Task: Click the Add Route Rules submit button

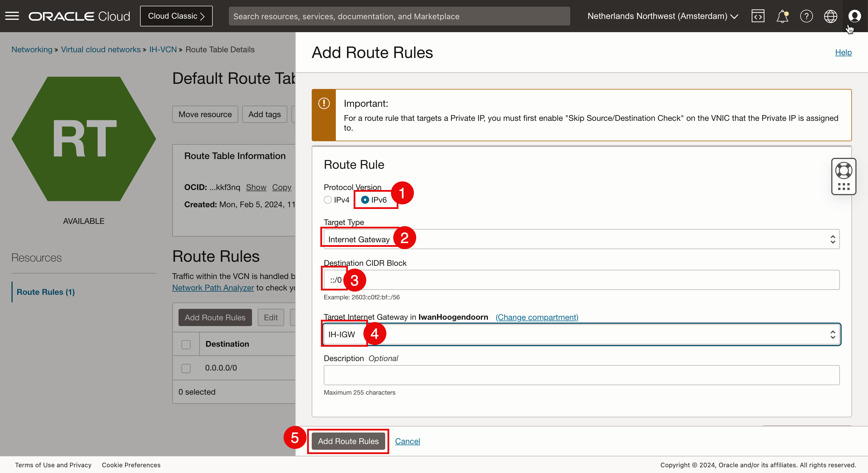Action: click(348, 441)
